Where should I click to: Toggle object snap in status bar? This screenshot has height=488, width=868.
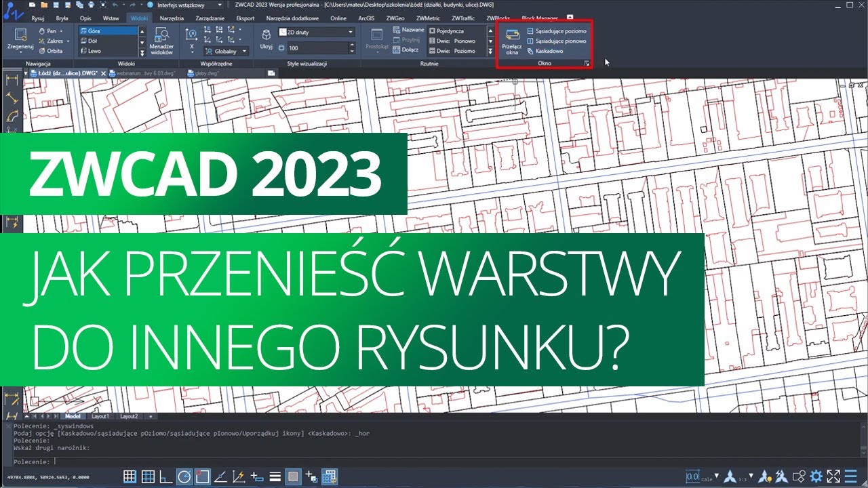click(202, 476)
